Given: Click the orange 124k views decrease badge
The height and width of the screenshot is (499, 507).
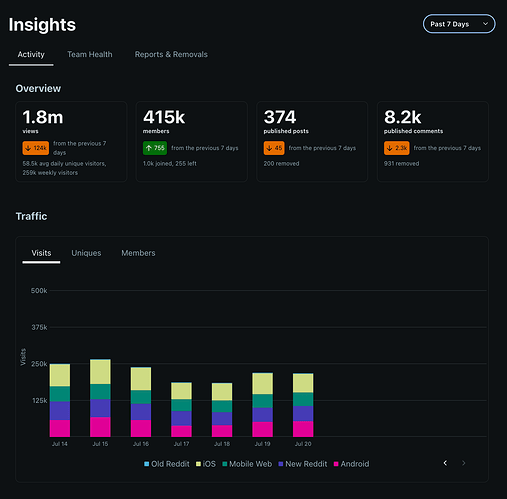Looking at the screenshot, I should 36,148.
